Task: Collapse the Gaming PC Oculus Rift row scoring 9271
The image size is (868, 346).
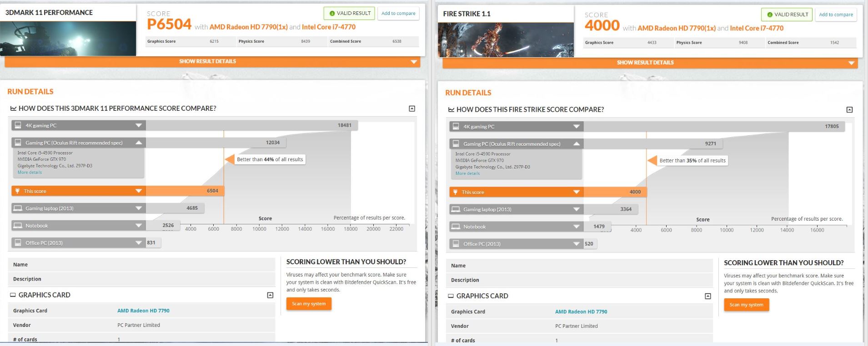Action: pos(577,144)
